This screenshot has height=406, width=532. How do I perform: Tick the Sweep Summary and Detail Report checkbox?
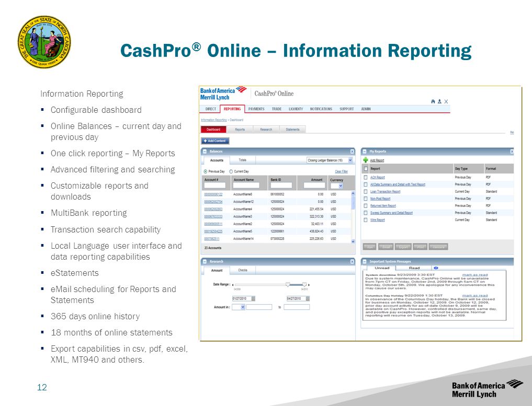coord(366,213)
